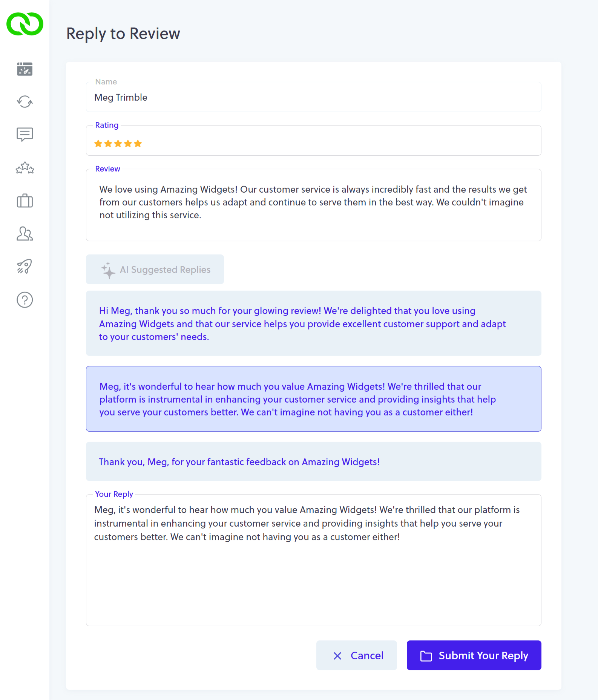Open the chat messages sidebar icon

click(x=25, y=134)
